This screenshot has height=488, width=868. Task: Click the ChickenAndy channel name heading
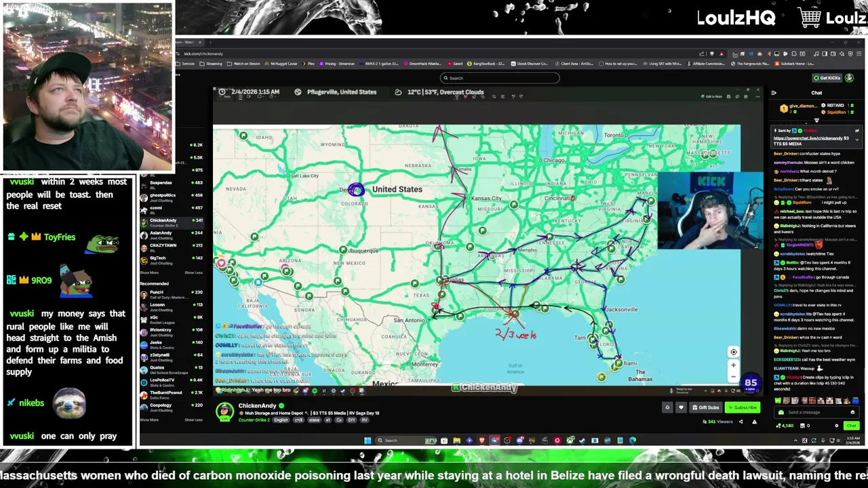[257, 405]
